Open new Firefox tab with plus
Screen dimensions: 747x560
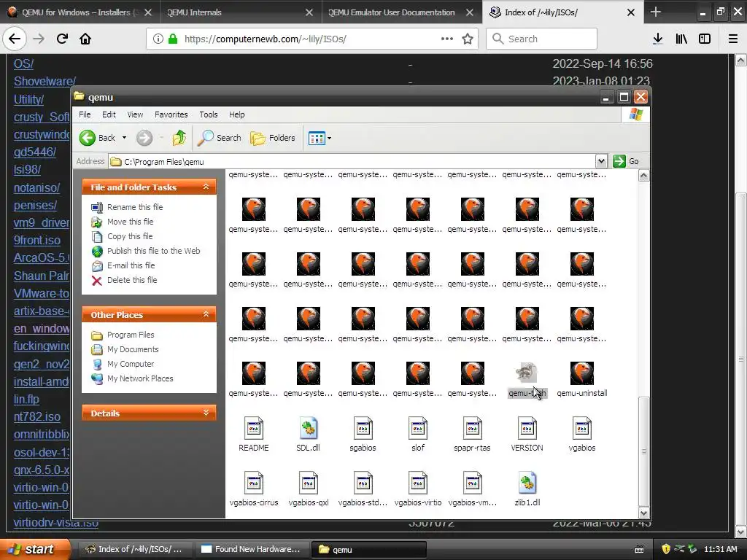[656, 12]
